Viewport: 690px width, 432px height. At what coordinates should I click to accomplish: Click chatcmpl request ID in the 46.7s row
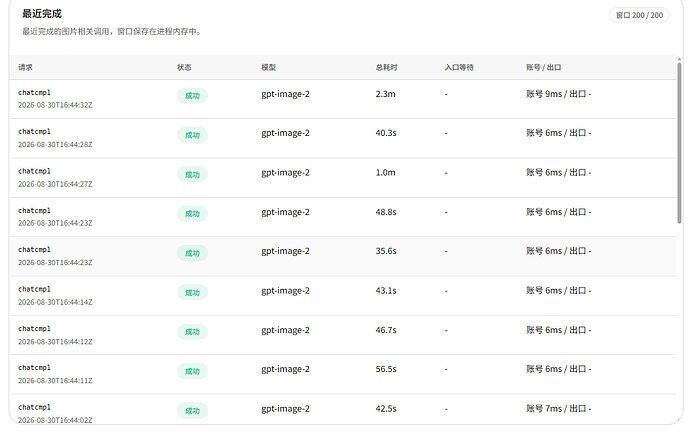pyautogui.click(x=34, y=329)
